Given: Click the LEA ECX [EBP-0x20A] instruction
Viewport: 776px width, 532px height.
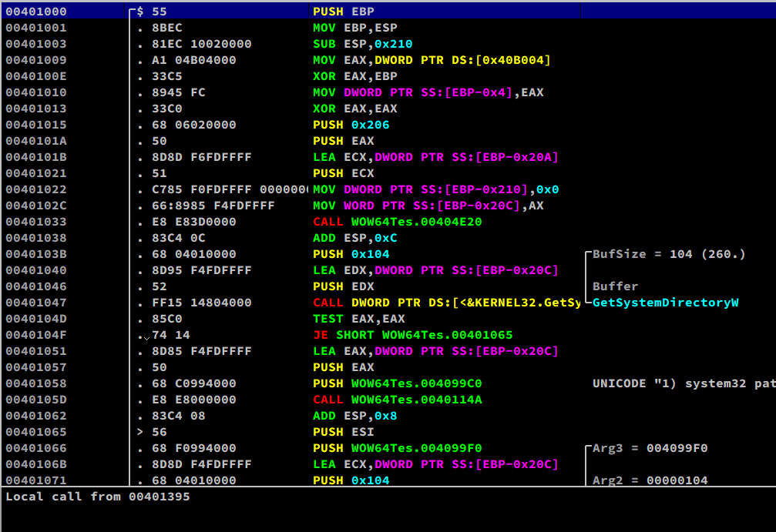Looking at the screenshot, I should click(435, 157).
